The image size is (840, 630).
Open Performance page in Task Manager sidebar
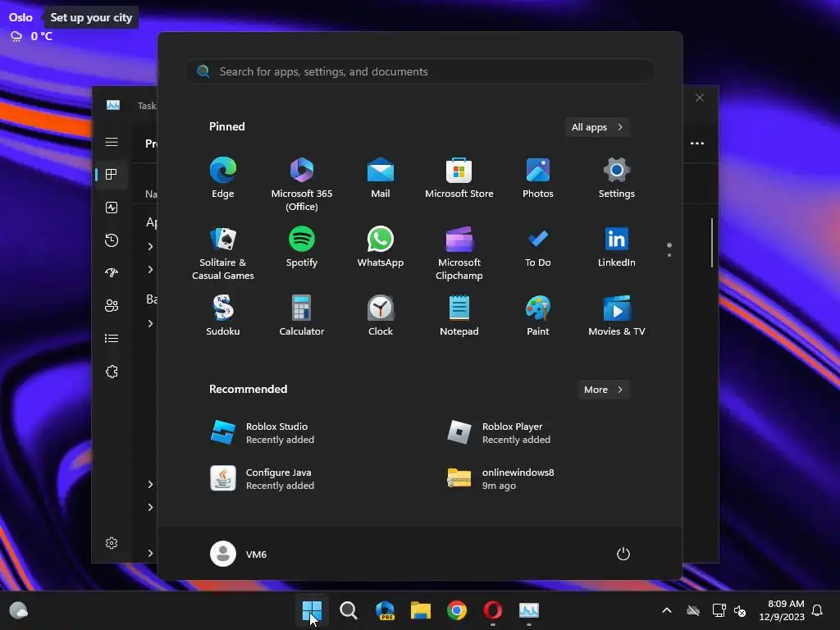pyautogui.click(x=112, y=208)
